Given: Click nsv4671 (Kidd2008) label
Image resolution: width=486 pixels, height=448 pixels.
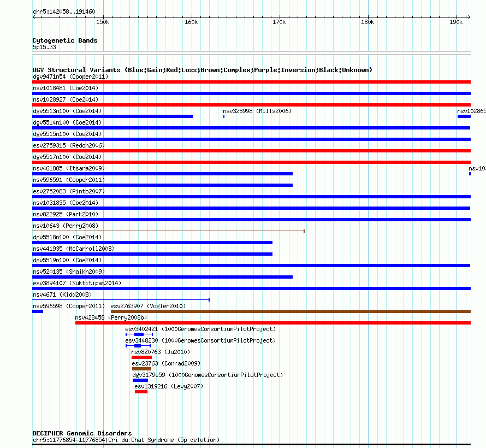Looking at the screenshot, I should pyautogui.click(x=62, y=294).
